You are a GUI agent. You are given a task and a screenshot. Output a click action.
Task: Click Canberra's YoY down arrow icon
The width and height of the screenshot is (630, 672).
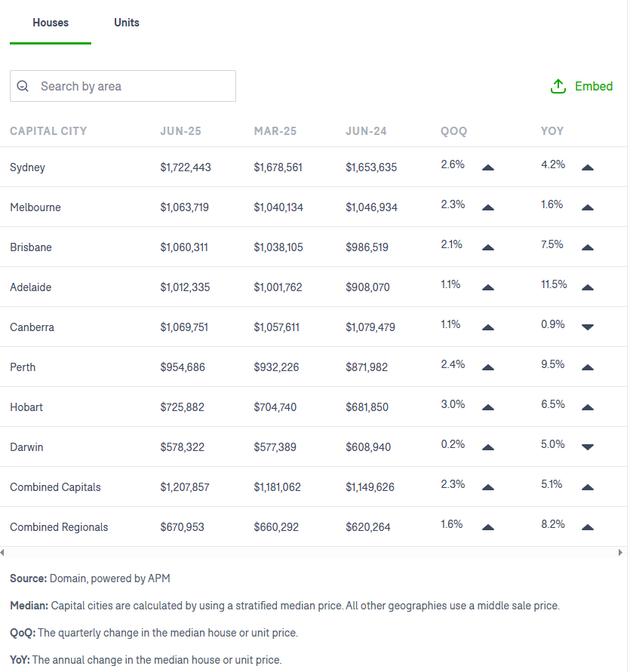pyautogui.click(x=588, y=327)
